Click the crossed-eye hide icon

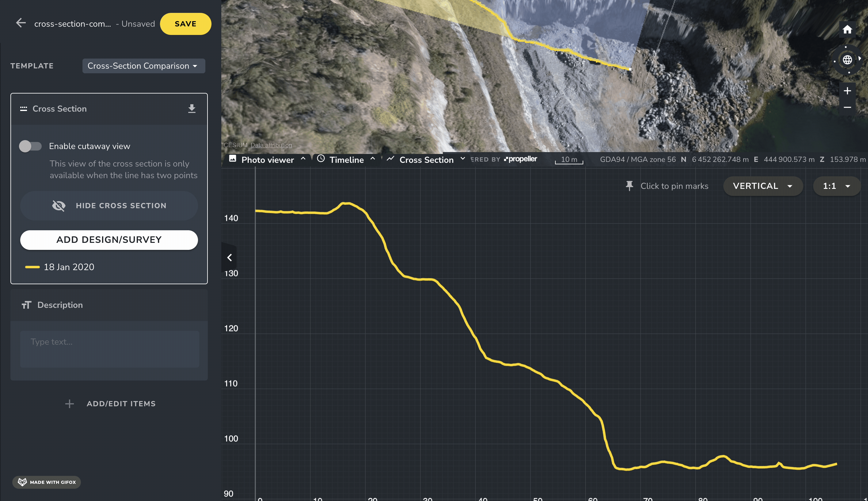point(59,206)
